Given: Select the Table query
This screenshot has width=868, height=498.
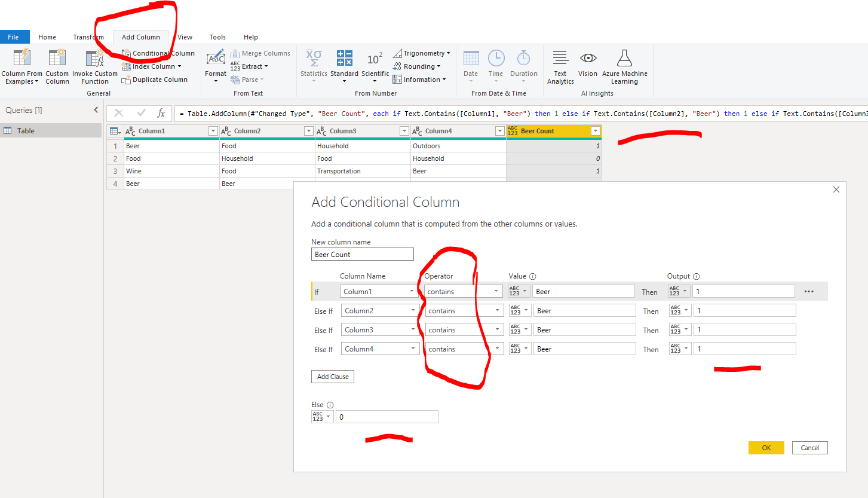Looking at the screenshot, I should (51, 130).
